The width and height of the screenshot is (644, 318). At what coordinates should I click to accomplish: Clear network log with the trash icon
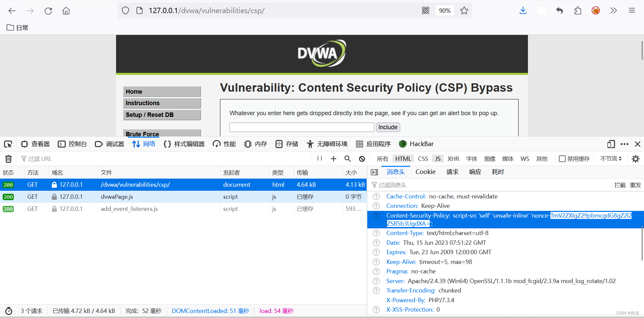8,159
